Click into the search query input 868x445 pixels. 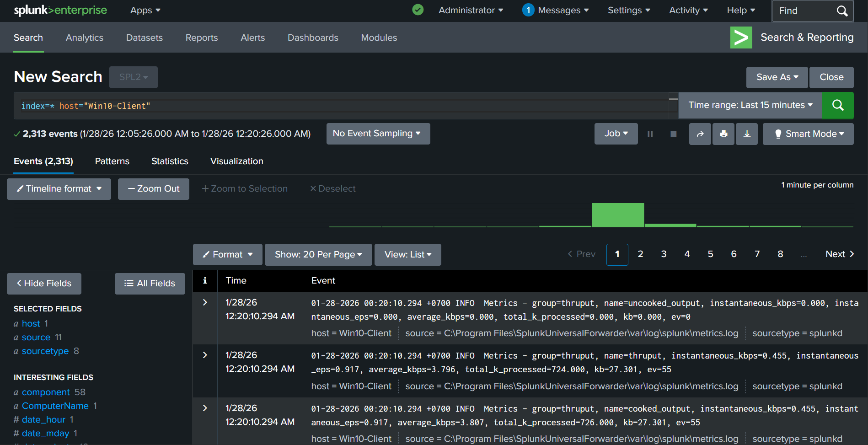click(x=343, y=106)
